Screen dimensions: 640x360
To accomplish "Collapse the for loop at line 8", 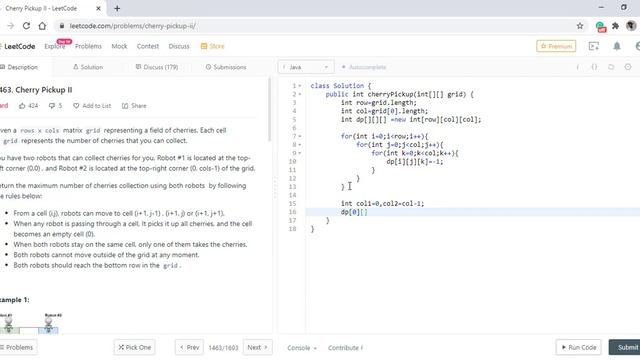I will (x=300, y=144).
